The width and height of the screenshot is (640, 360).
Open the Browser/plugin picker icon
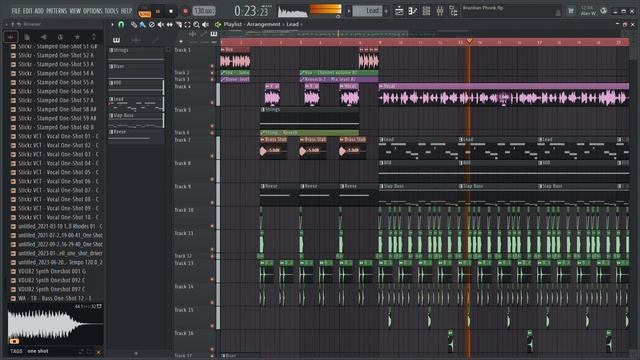coord(453,11)
